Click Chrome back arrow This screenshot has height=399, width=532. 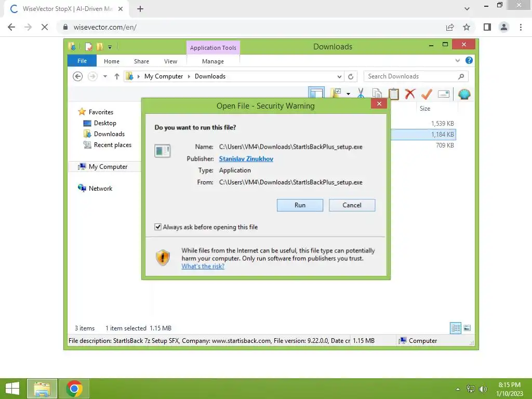pos(11,27)
